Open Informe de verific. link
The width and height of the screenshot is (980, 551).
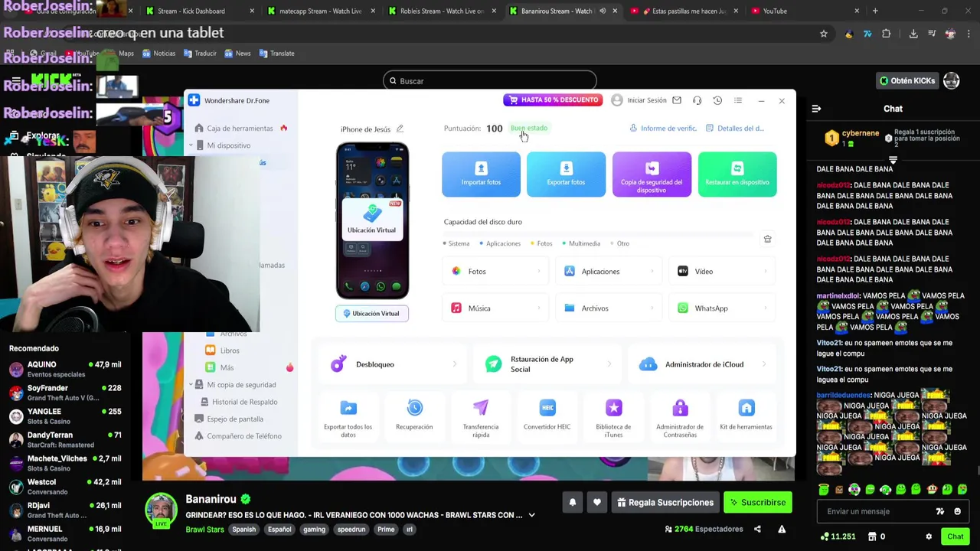point(663,129)
